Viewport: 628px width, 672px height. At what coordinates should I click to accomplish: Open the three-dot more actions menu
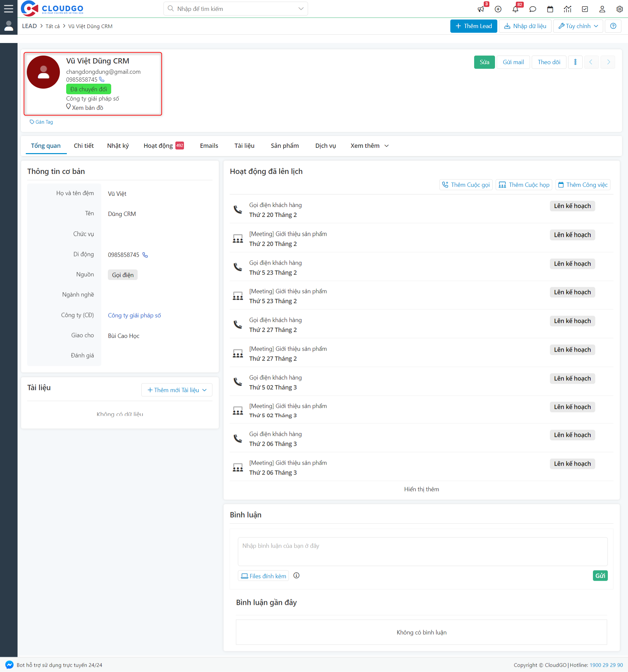click(x=575, y=62)
